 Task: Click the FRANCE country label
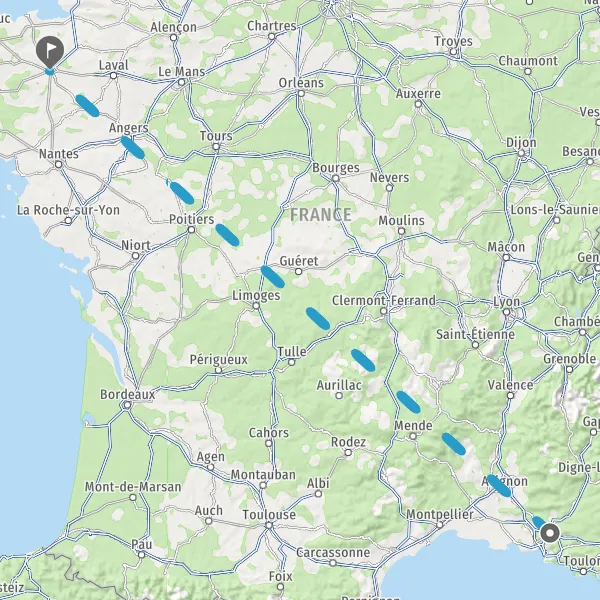[x=321, y=215]
